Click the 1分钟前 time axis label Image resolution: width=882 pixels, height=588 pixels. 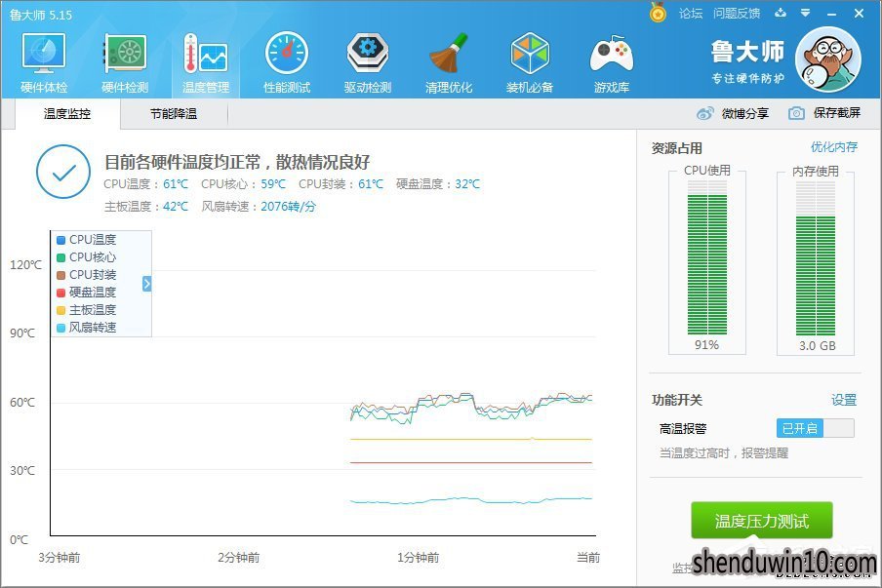418,558
